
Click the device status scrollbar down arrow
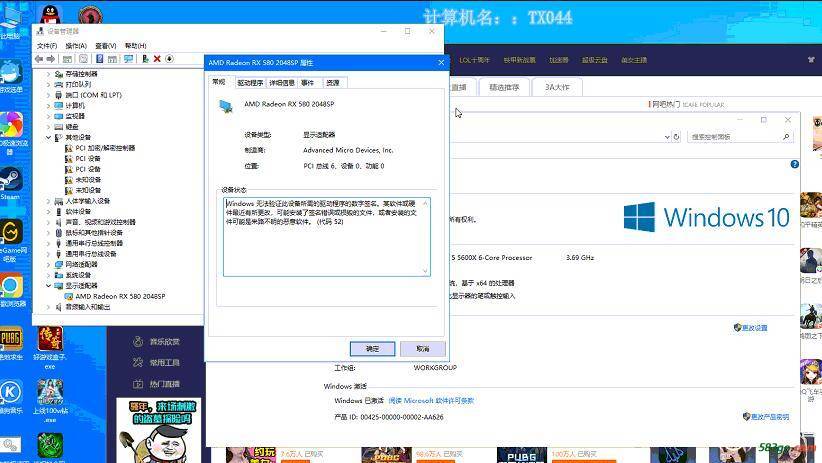click(425, 271)
